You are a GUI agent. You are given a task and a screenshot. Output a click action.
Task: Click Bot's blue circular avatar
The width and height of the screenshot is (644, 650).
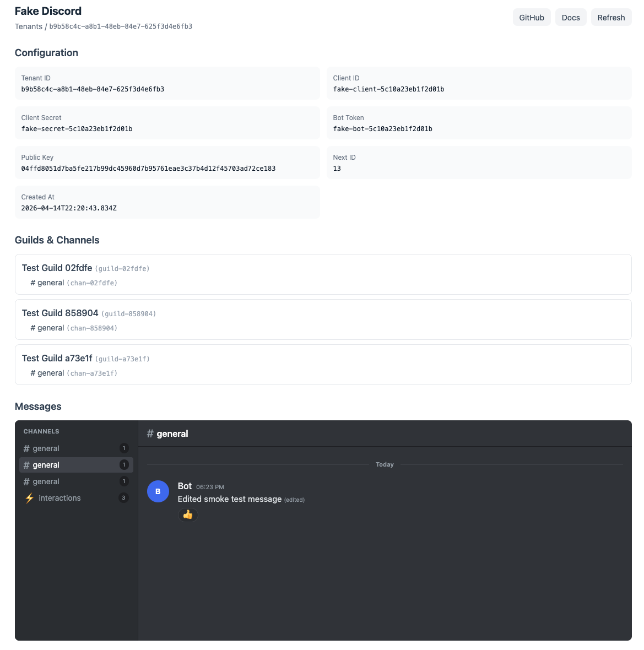pyautogui.click(x=158, y=491)
